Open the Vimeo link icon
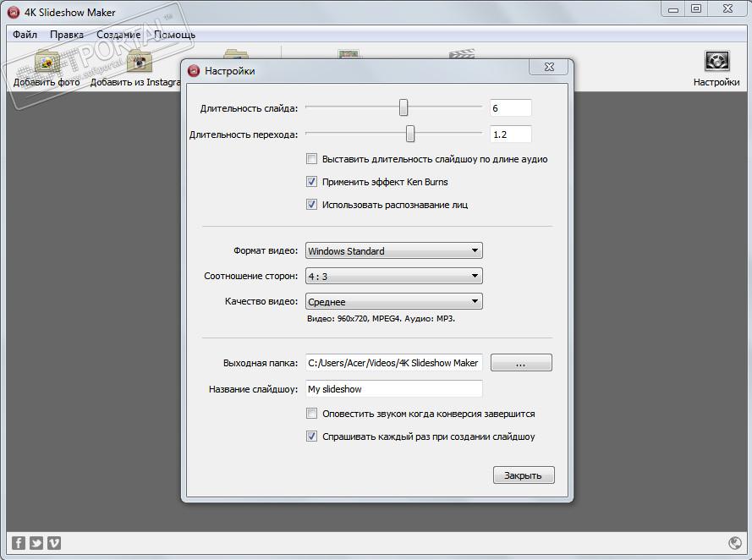Screen dimensions: 752x560 [54, 543]
